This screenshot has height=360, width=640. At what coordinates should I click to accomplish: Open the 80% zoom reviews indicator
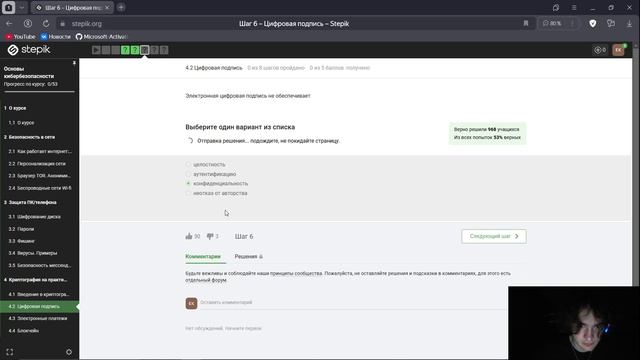(x=552, y=24)
